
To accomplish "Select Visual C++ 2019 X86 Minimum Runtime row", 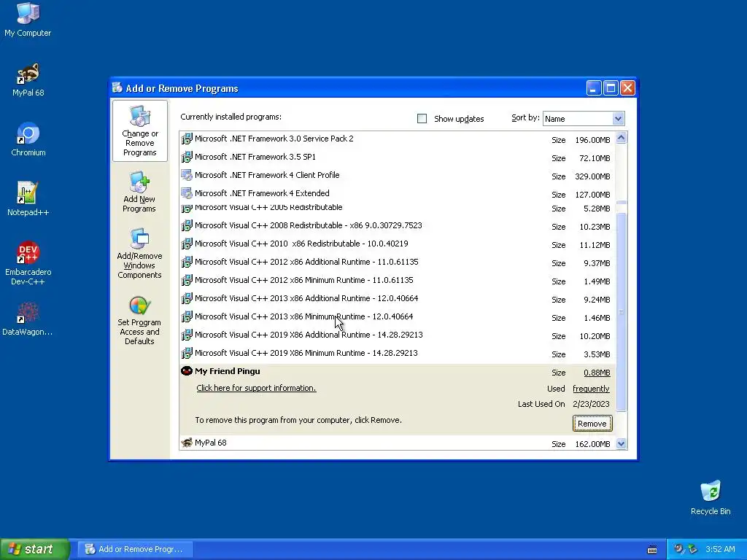I will pos(398,354).
